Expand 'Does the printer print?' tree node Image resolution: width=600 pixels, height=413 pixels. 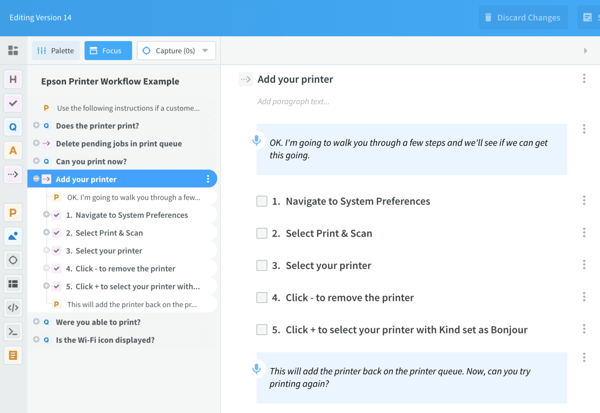pyautogui.click(x=36, y=126)
